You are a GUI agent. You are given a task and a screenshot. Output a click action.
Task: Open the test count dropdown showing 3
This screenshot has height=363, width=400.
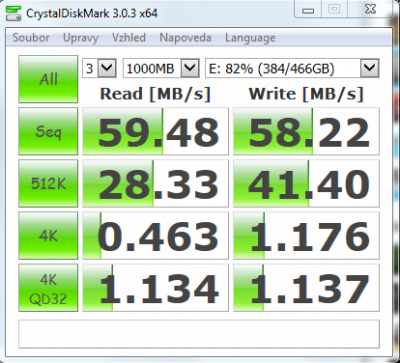[x=99, y=68]
